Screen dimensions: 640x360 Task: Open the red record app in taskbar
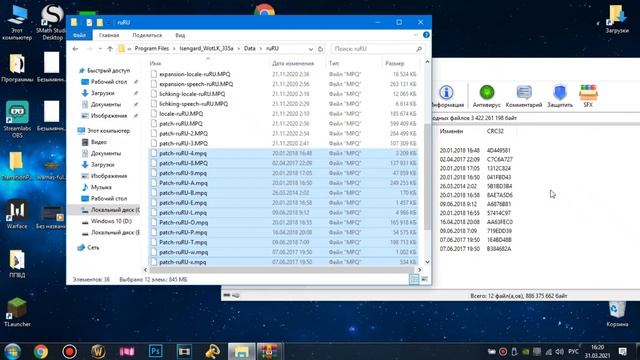click(x=69, y=351)
